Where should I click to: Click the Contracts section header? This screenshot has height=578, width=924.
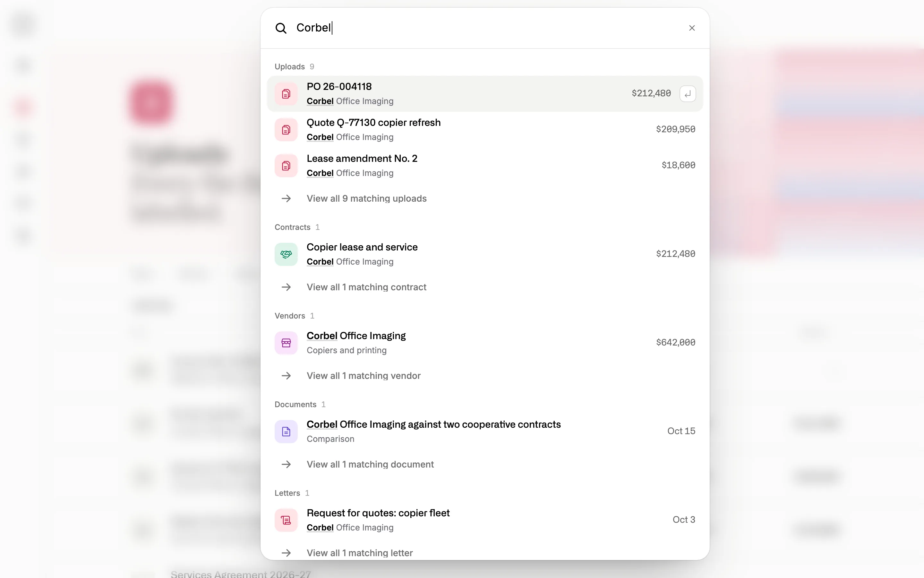[293, 227]
